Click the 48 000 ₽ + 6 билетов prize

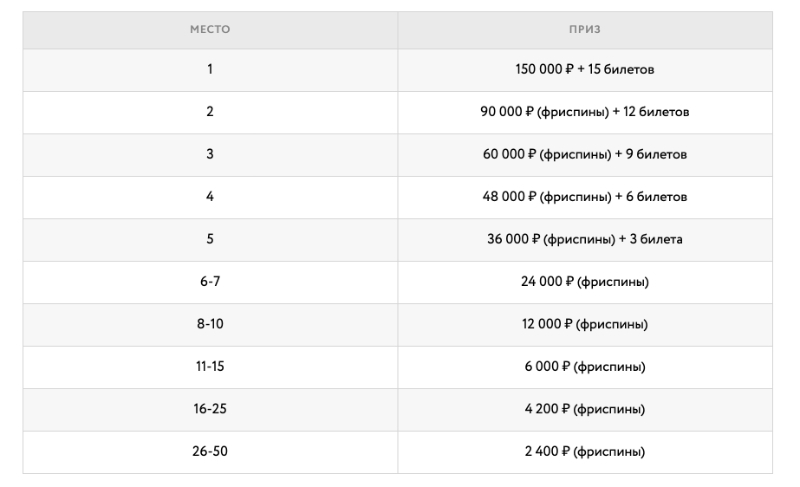point(585,197)
